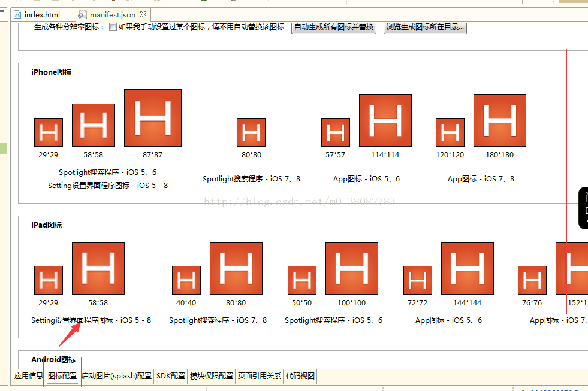The image size is (588, 391).
Task: Click the iPhone图标 section heading
Action: 52,72
